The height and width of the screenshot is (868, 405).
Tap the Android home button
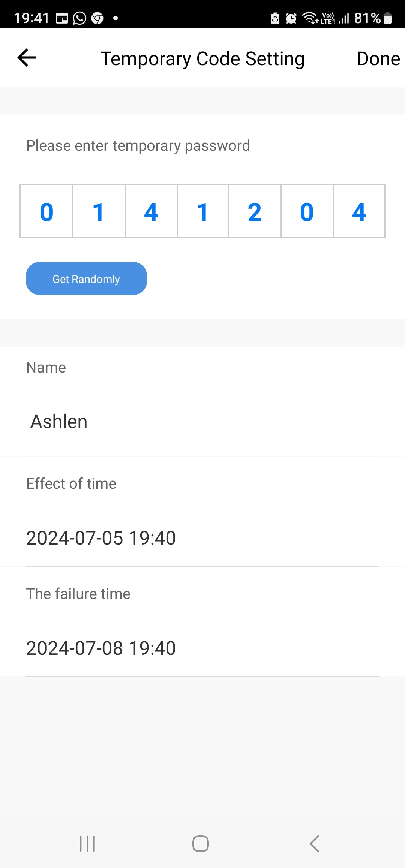point(201,844)
